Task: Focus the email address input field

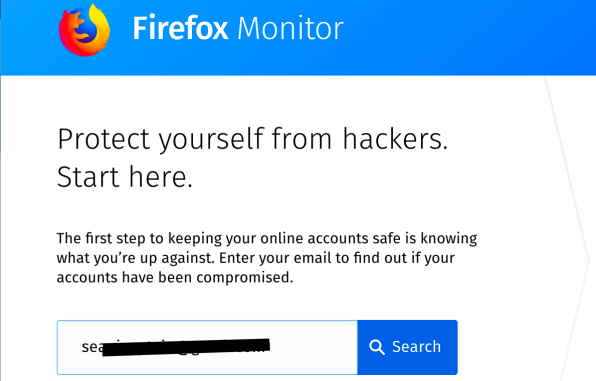Action: click(207, 347)
